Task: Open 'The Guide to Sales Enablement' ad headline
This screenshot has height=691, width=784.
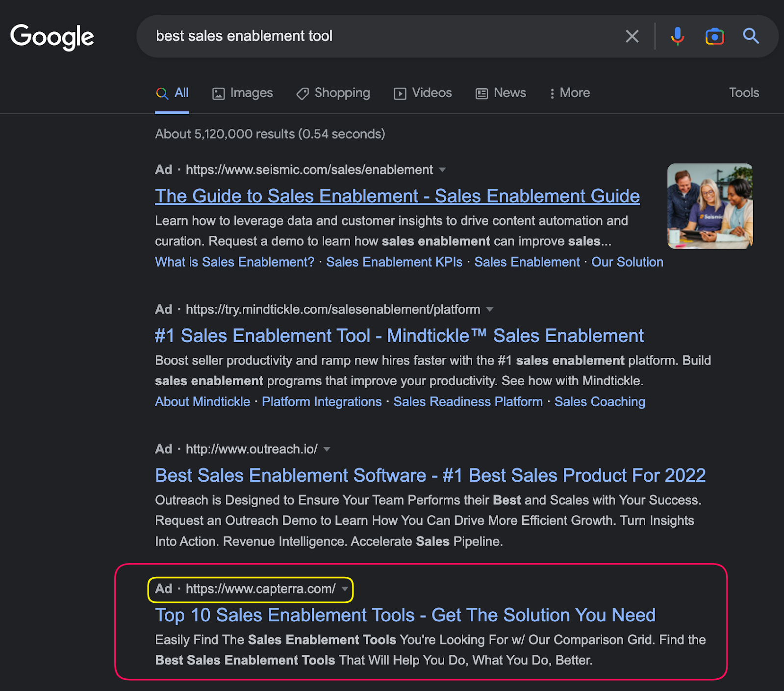Action: (x=398, y=196)
